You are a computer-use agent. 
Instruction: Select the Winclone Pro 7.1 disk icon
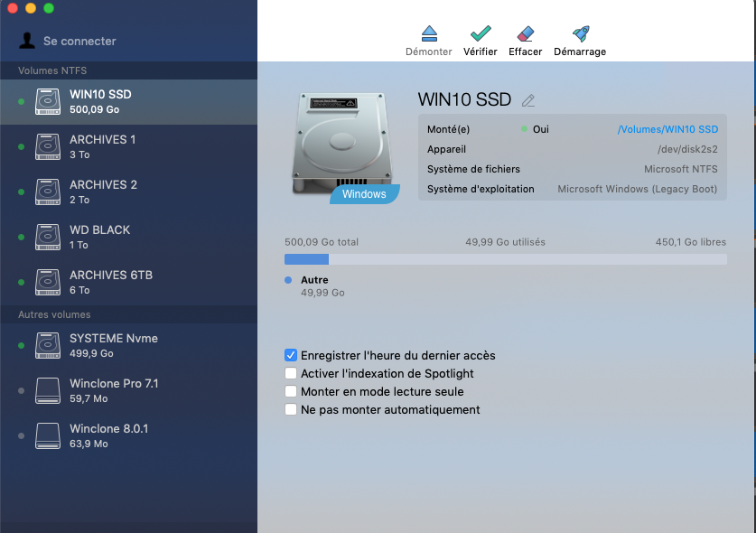point(48,390)
